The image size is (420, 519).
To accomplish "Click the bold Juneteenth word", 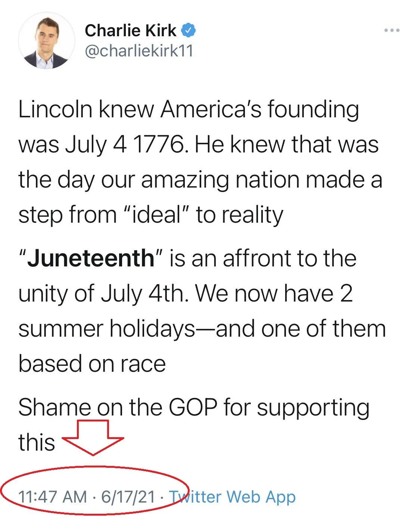I will click(91, 258).
